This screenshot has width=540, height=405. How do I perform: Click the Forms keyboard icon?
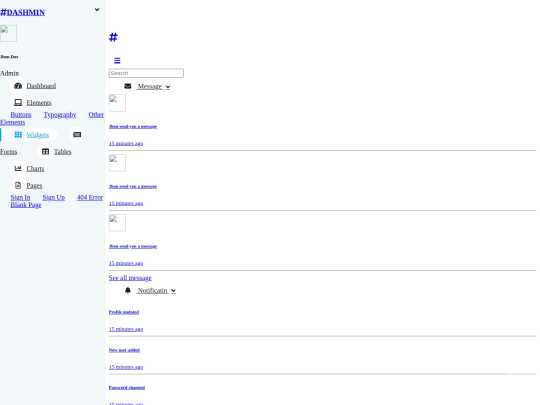tap(77, 135)
